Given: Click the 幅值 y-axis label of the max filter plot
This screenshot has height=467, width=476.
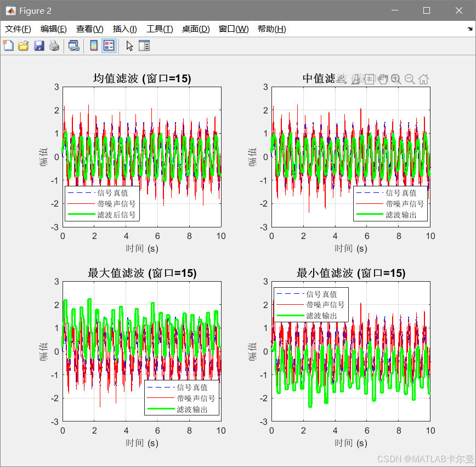Looking at the screenshot, I should point(43,351).
